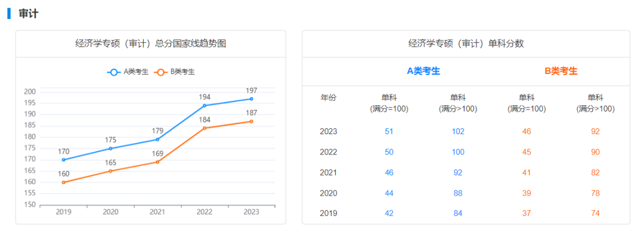
Task: Click year 2023 in the table
Action: pyautogui.click(x=328, y=131)
